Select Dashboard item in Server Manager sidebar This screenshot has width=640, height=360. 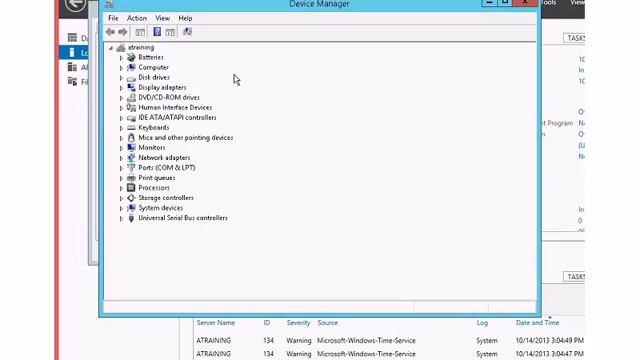coord(78,38)
